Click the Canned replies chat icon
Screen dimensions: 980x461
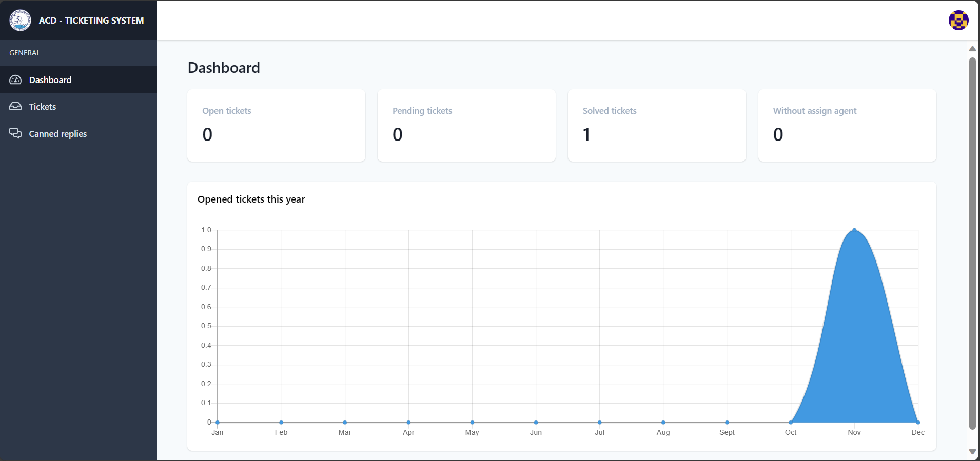tap(15, 133)
